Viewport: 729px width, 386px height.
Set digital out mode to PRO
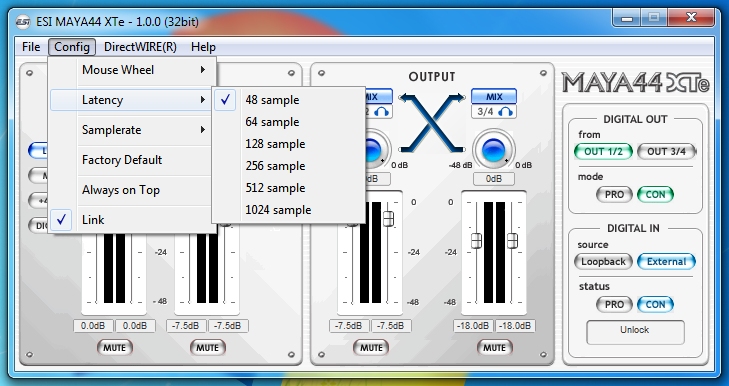click(614, 194)
